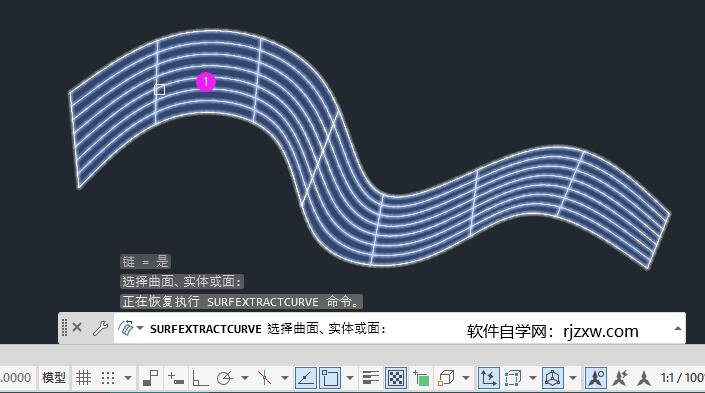Viewport: 705px width, 393px height.
Task: Toggle dynamic input icon
Action: point(176,378)
